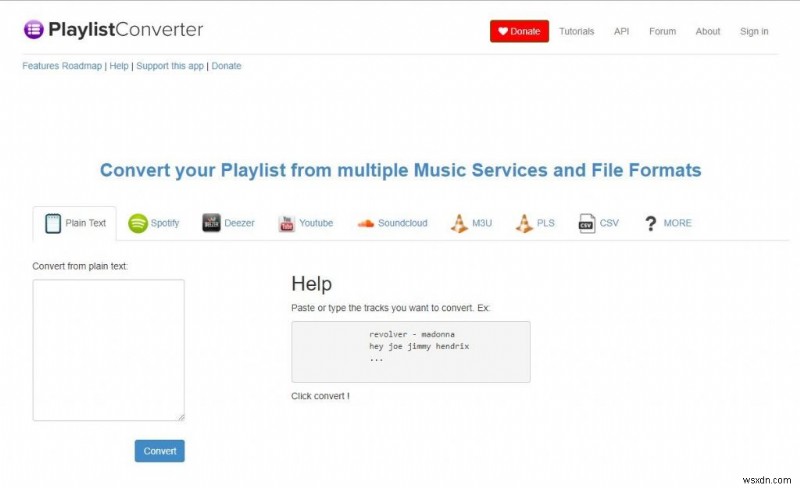Click the 'Convert from plain text:' label
This screenshot has width=800, height=488.
pyautogui.click(x=80, y=266)
